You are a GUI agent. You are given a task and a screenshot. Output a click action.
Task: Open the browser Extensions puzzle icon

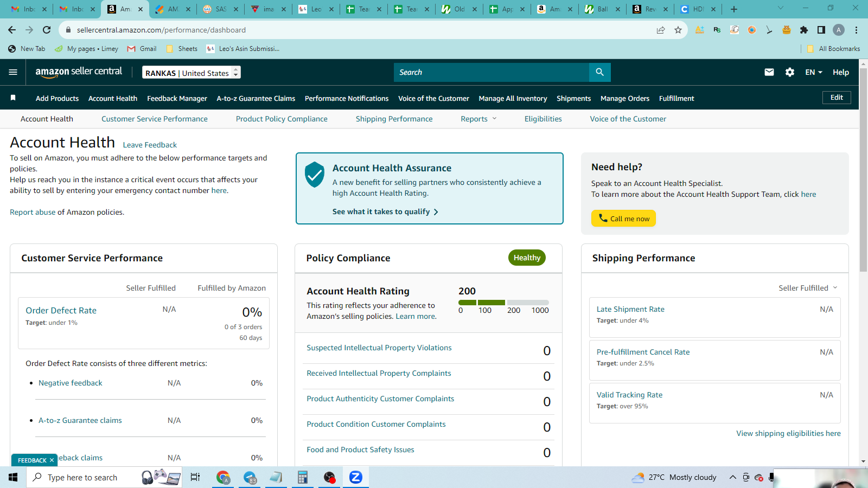click(804, 30)
